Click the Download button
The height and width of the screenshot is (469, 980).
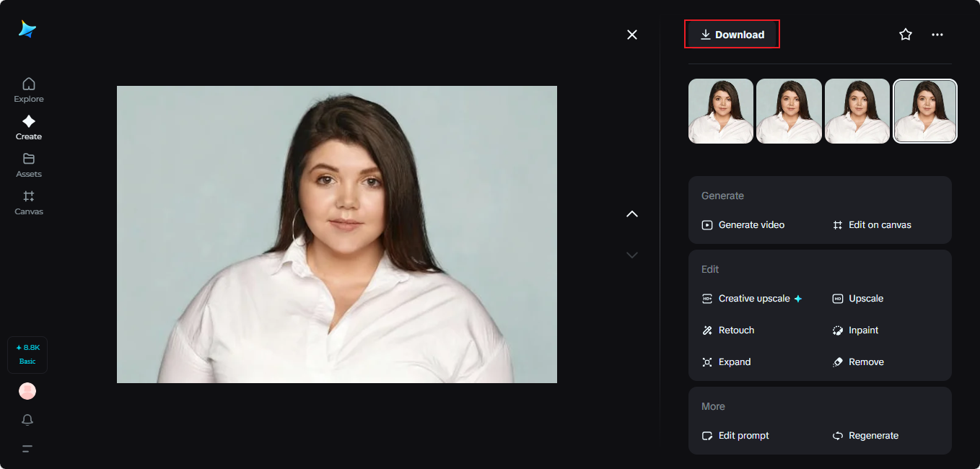732,35
